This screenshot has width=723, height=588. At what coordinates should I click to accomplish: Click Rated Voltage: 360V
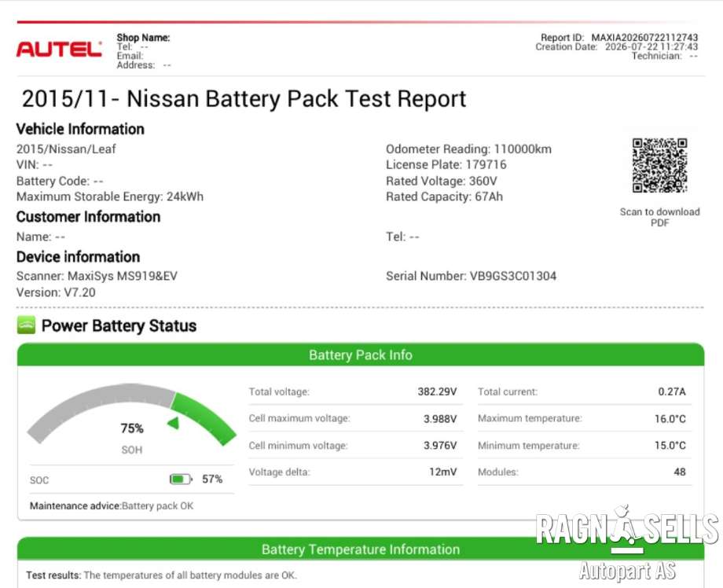click(x=442, y=181)
